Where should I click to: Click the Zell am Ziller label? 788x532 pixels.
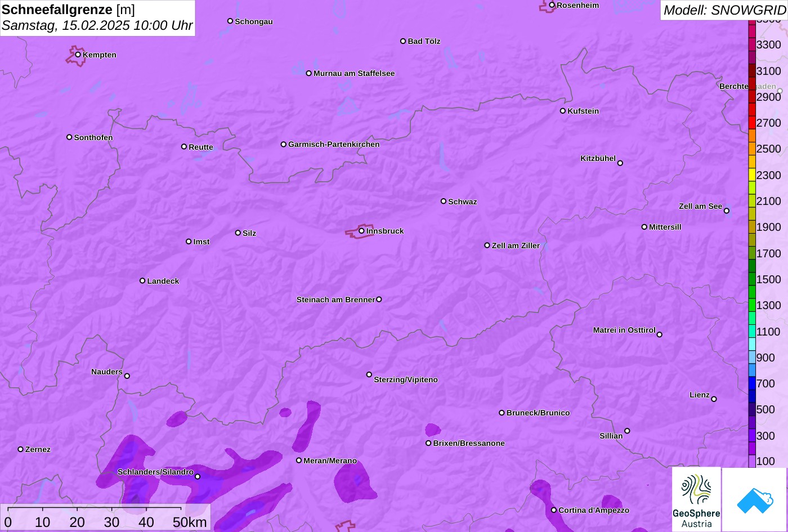pyautogui.click(x=516, y=245)
